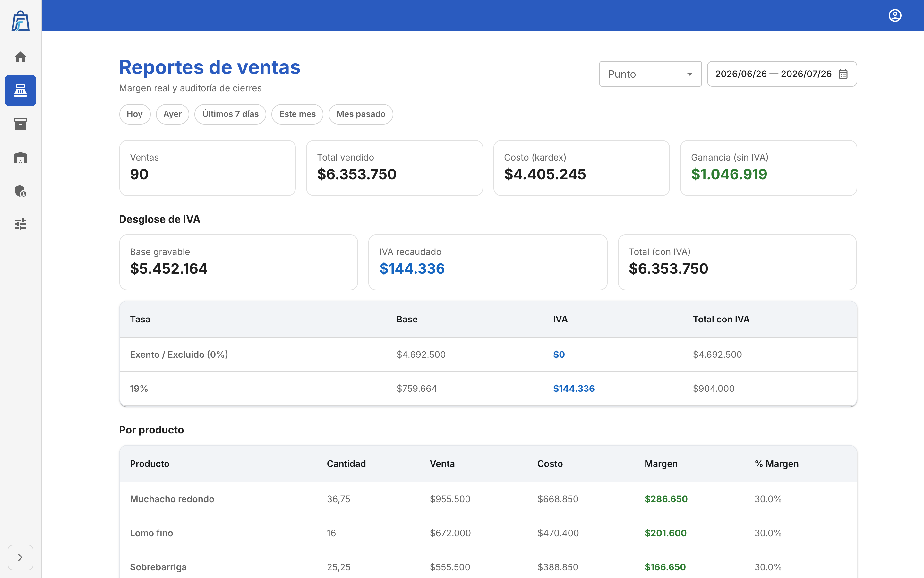The height and width of the screenshot is (578, 924).
Task: Click the shopping bag app logo
Action: [21, 21]
